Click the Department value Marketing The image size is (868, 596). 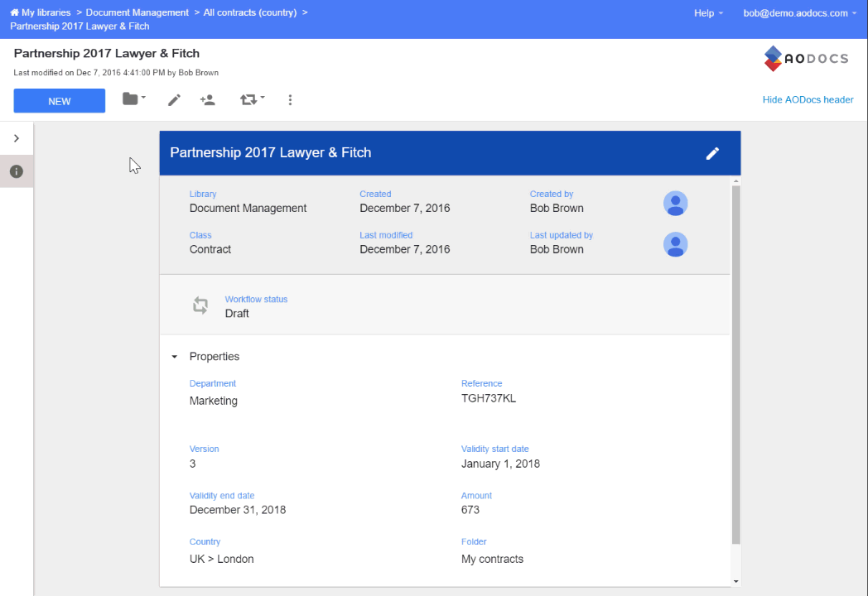click(x=213, y=401)
